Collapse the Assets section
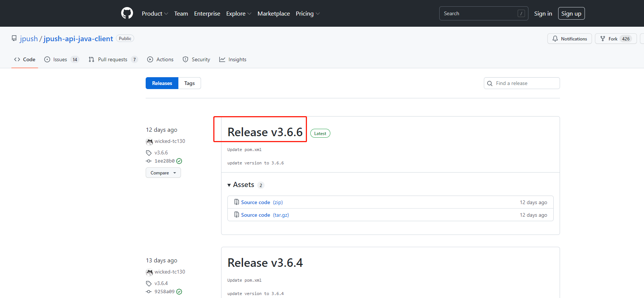This screenshot has width=644, height=298. tap(241, 185)
